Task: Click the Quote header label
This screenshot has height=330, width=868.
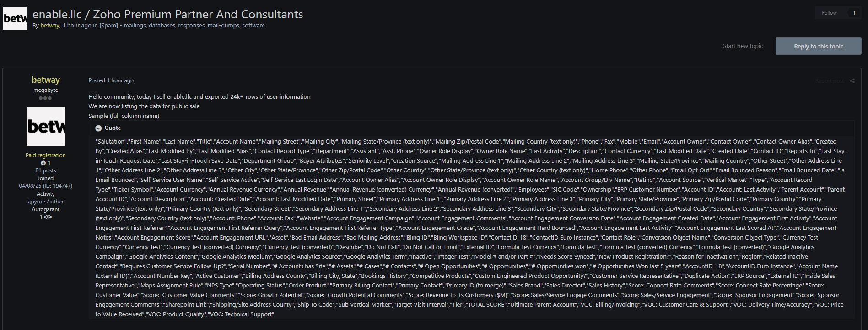Action: (x=113, y=128)
